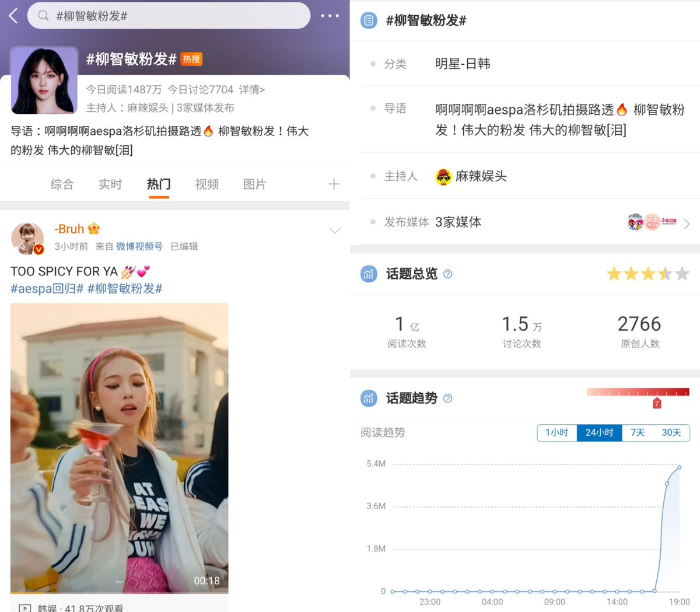Click the 3家媒体 text
Viewport: 700px width, 612px height.
tap(459, 222)
